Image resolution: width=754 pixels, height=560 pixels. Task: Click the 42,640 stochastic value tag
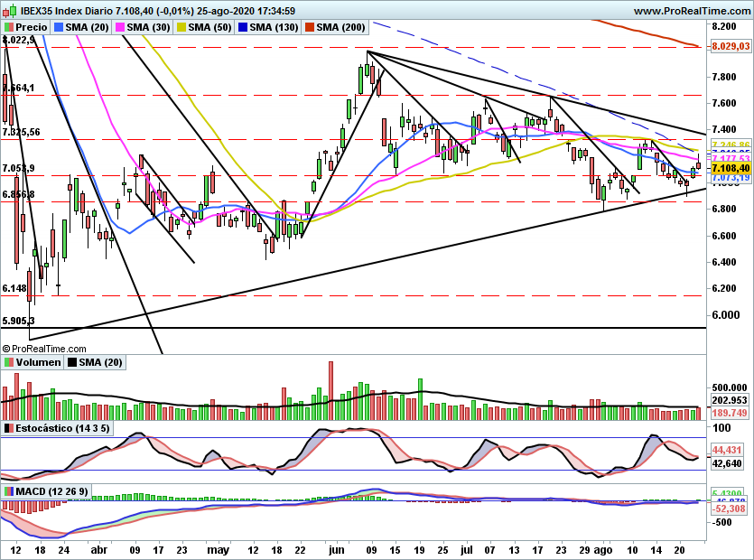[x=727, y=463]
